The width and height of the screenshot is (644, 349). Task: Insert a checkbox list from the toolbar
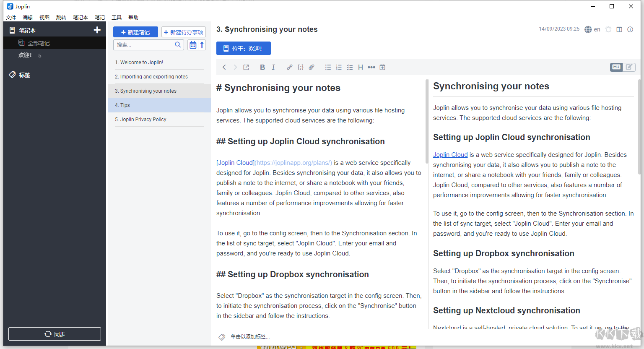coord(350,67)
